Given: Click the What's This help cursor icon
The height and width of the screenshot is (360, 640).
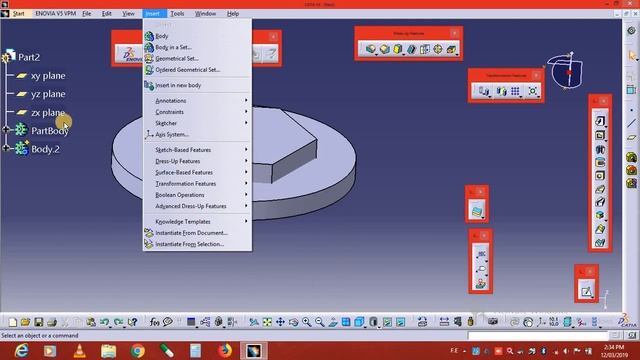Looking at the screenshot, I should point(132,322).
